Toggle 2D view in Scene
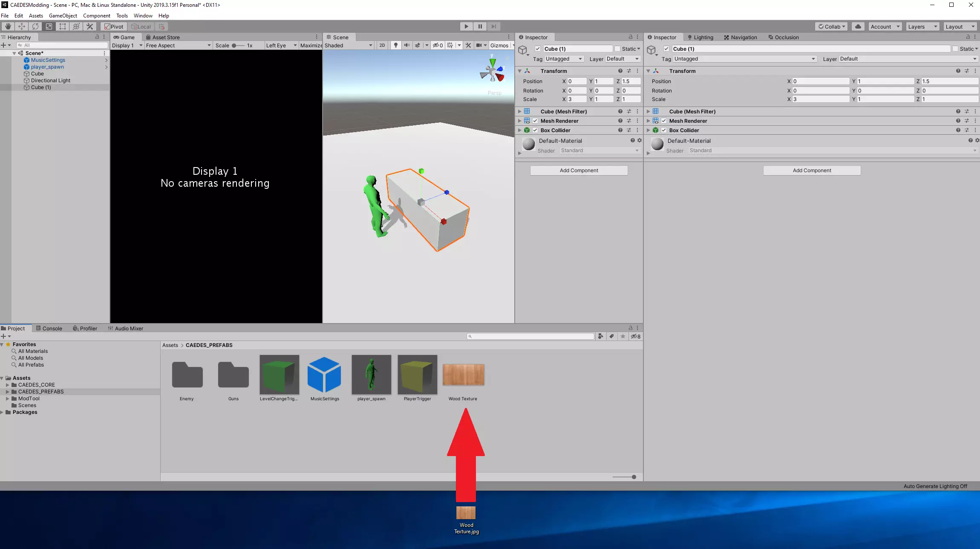This screenshot has height=549, width=980. [x=382, y=45]
